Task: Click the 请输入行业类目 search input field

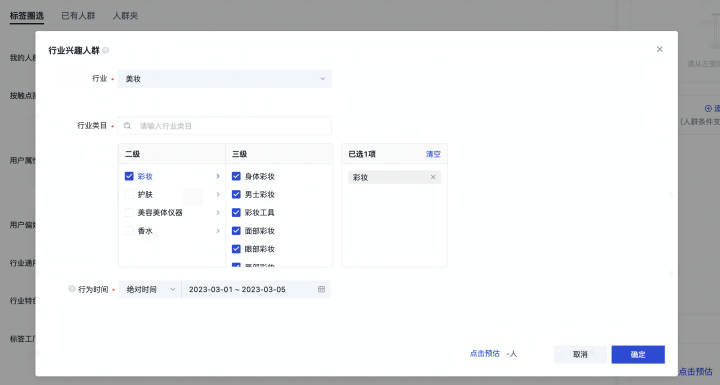Action: (x=225, y=125)
